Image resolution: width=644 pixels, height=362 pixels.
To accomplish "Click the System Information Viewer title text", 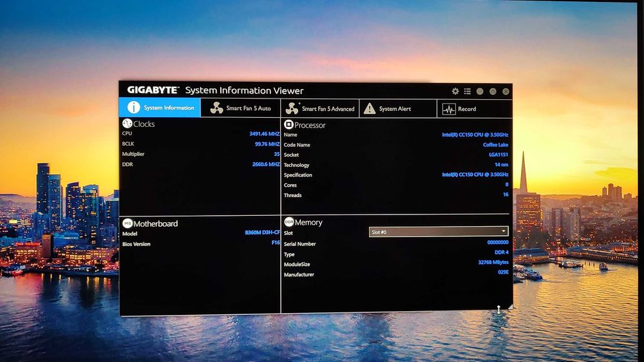I will point(244,90).
